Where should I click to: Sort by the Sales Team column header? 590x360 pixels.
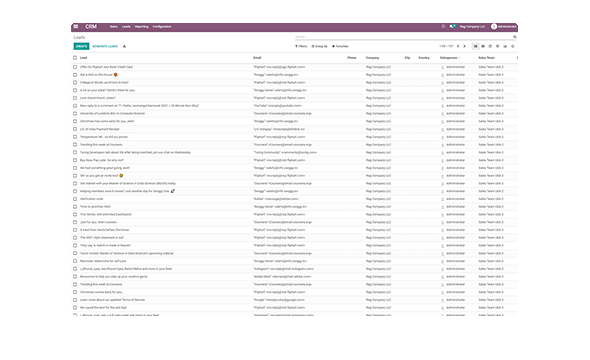[487, 58]
